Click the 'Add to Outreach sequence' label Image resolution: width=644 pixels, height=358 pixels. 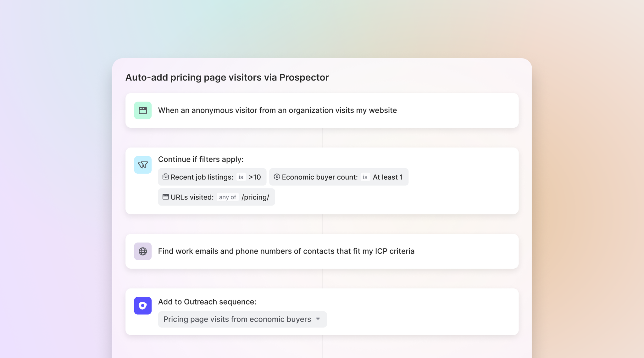(x=207, y=302)
